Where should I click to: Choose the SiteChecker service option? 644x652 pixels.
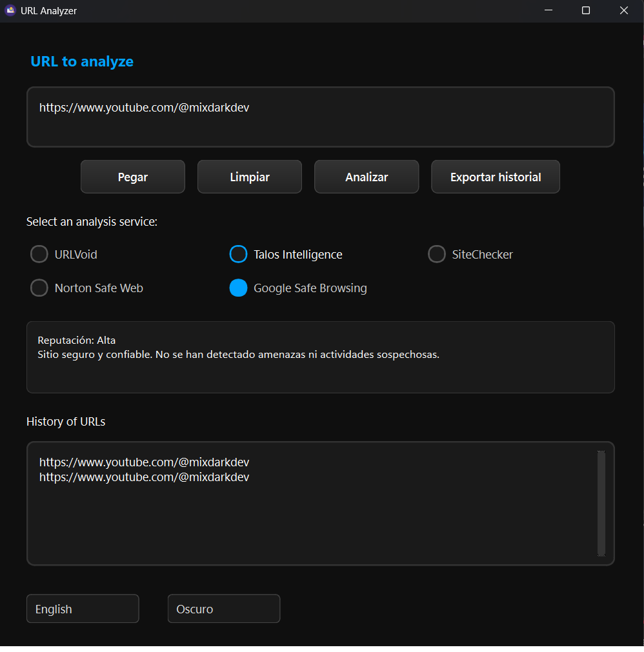point(437,255)
